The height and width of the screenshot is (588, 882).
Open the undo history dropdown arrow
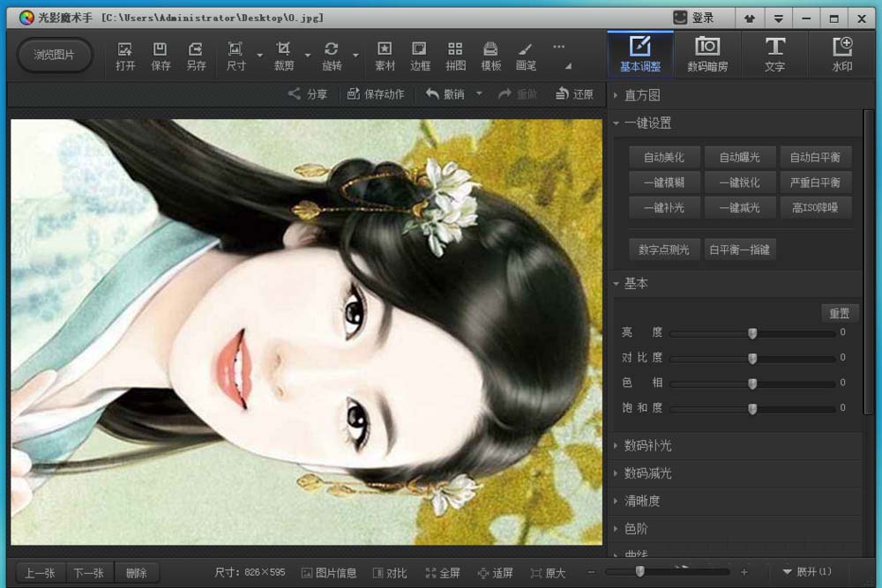coord(479,93)
